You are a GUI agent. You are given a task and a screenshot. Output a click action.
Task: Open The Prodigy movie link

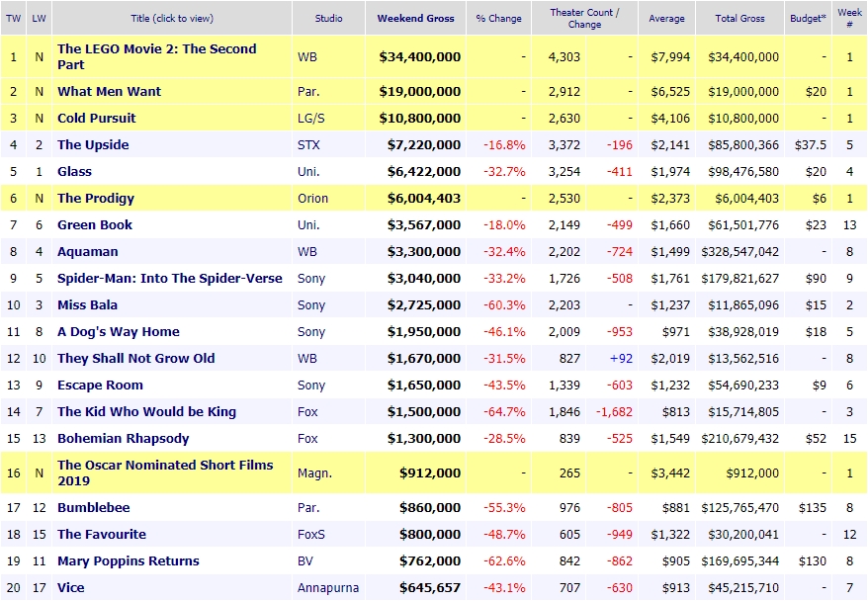96,198
